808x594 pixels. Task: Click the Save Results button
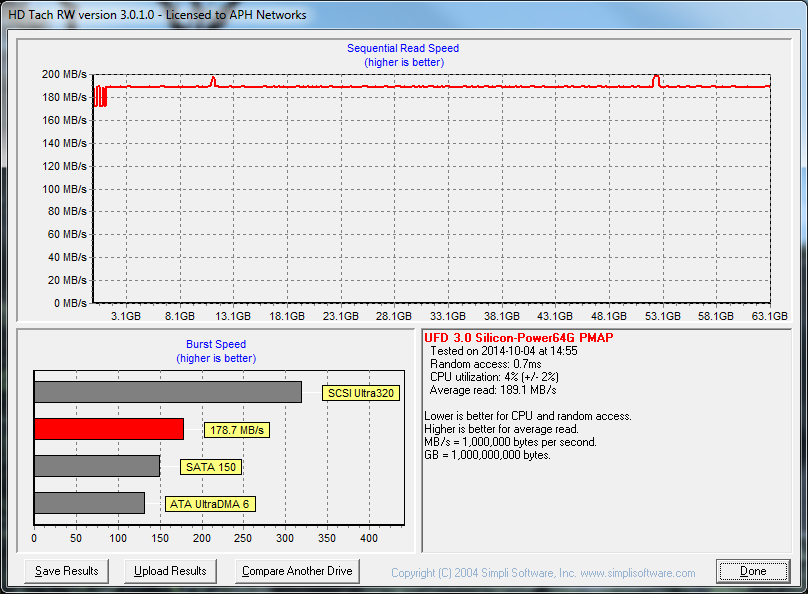(x=66, y=571)
